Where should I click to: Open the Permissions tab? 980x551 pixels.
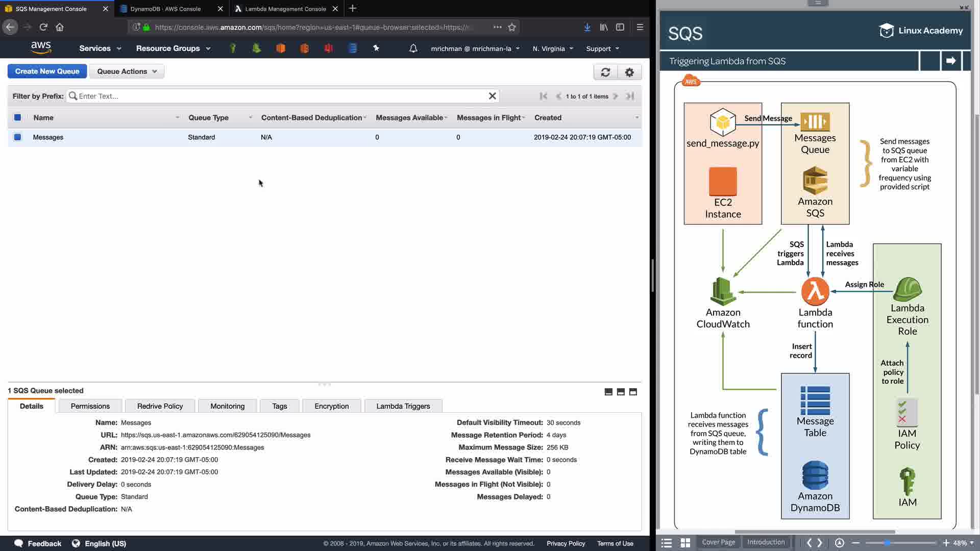click(x=90, y=406)
